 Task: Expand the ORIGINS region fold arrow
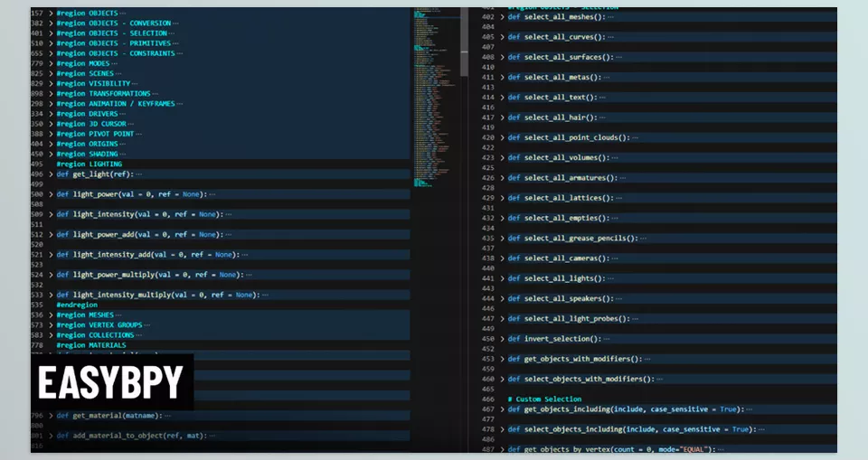(x=51, y=144)
